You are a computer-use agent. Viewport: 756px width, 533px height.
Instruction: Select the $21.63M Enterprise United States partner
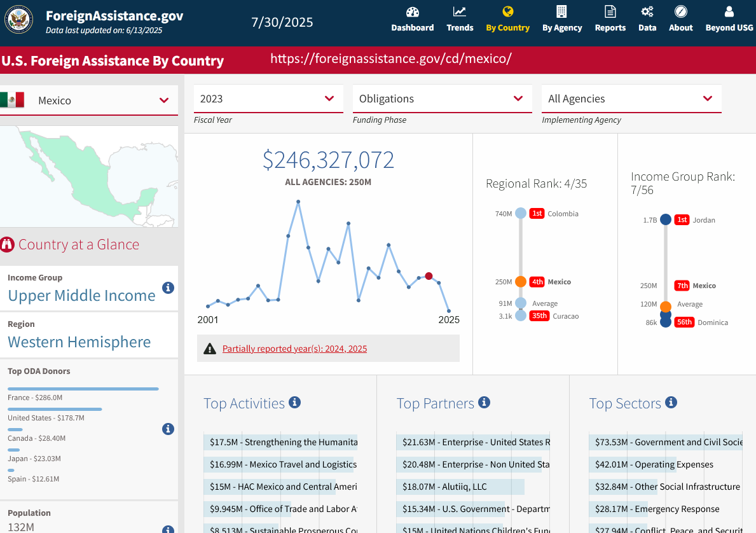pyautogui.click(x=474, y=442)
